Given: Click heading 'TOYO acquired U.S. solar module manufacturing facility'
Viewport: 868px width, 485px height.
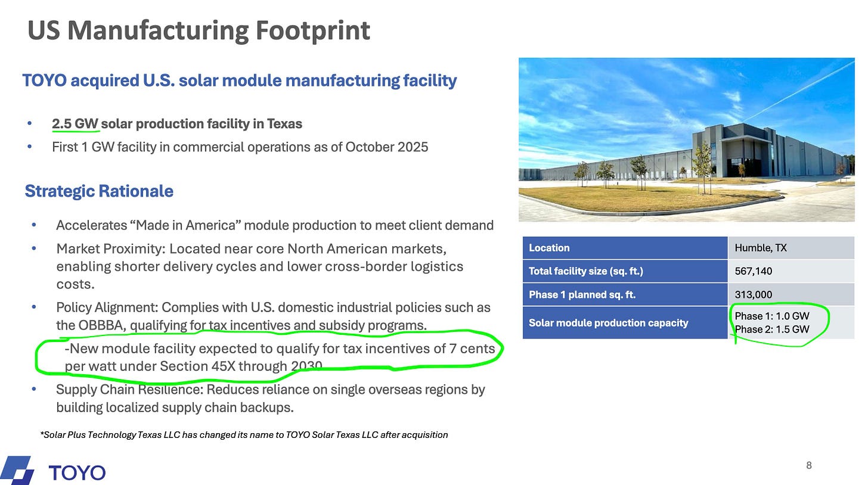Looking at the screenshot, I should [239, 80].
